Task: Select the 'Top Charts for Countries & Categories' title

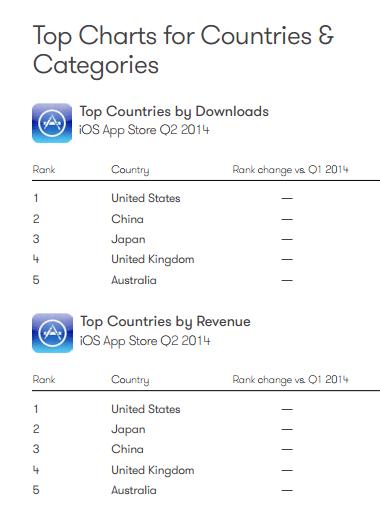Action: [183, 50]
